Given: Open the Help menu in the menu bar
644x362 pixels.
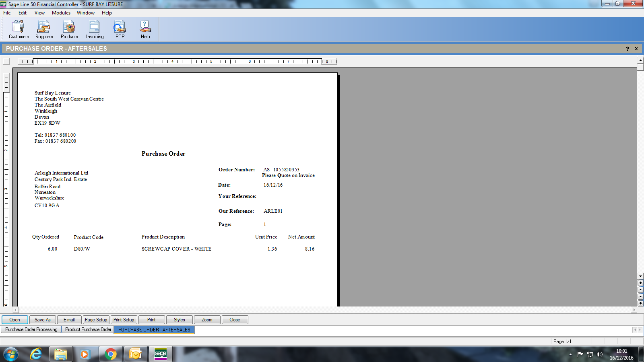Looking at the screenshot, I should (107, 13).
